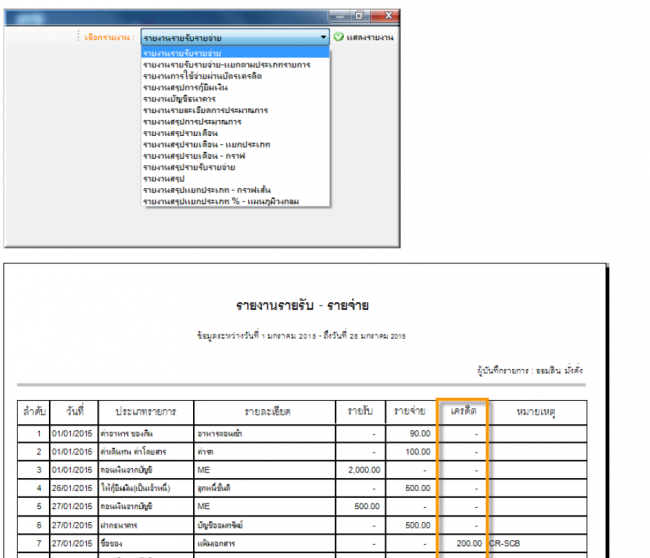This screenshot has width=650, height=558.
Task: Click the 2,000.00 income cell in row 3
Action: tap(360, 470)
